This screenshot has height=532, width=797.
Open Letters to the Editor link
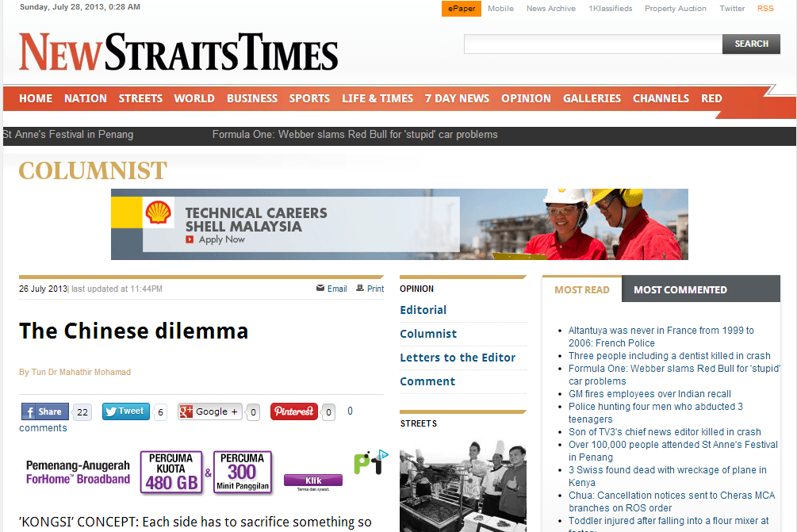point(458,358)
